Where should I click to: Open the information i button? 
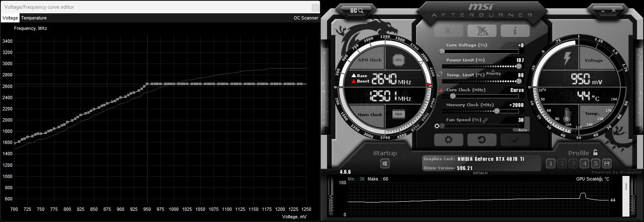pos(515,31)
